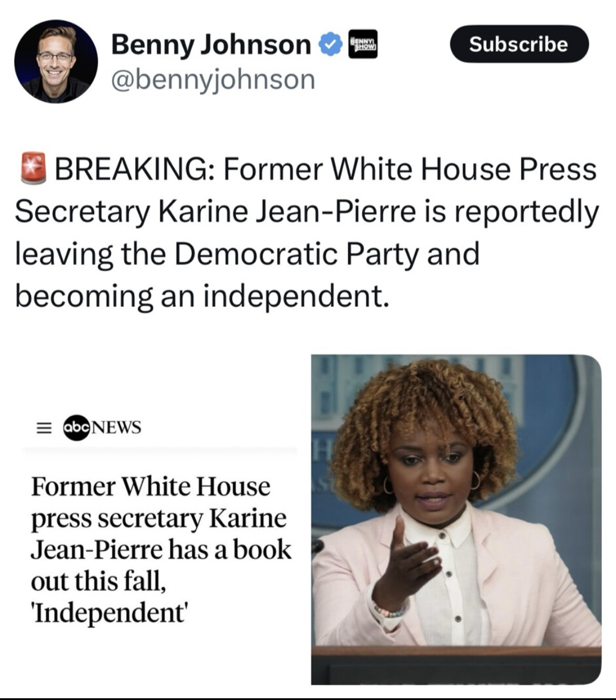Select the BREAKING tweet text

[x=307, y=232]
